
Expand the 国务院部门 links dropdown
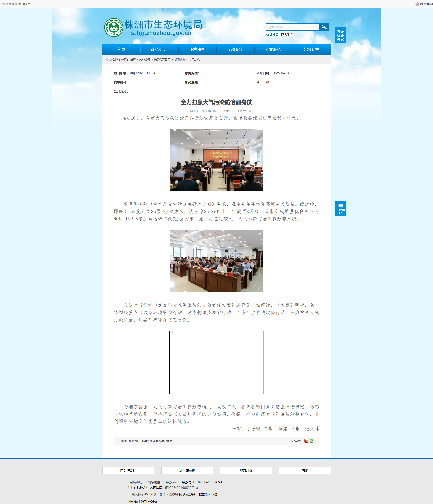[x=128, y=470]
